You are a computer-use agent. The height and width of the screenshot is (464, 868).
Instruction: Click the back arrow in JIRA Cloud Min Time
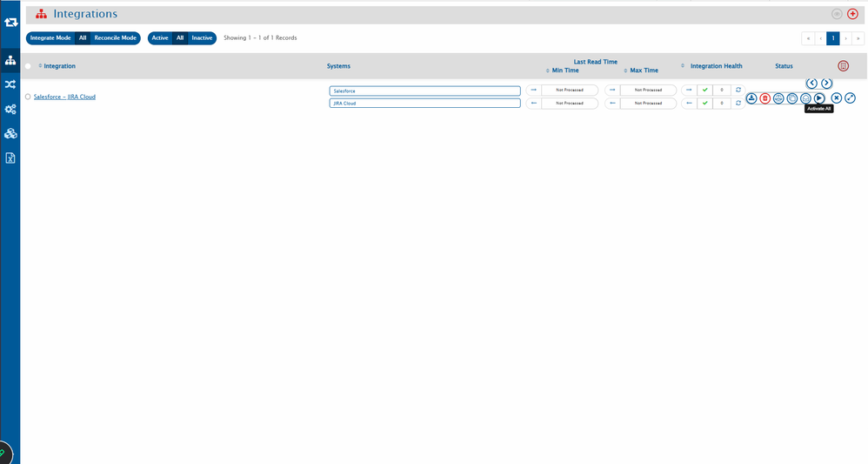pos(534,103)
